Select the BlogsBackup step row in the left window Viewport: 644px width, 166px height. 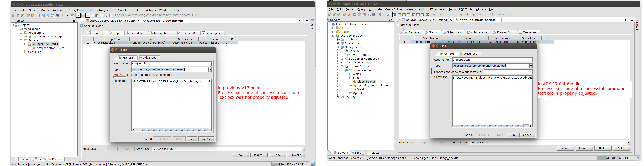tap(160, 43)
